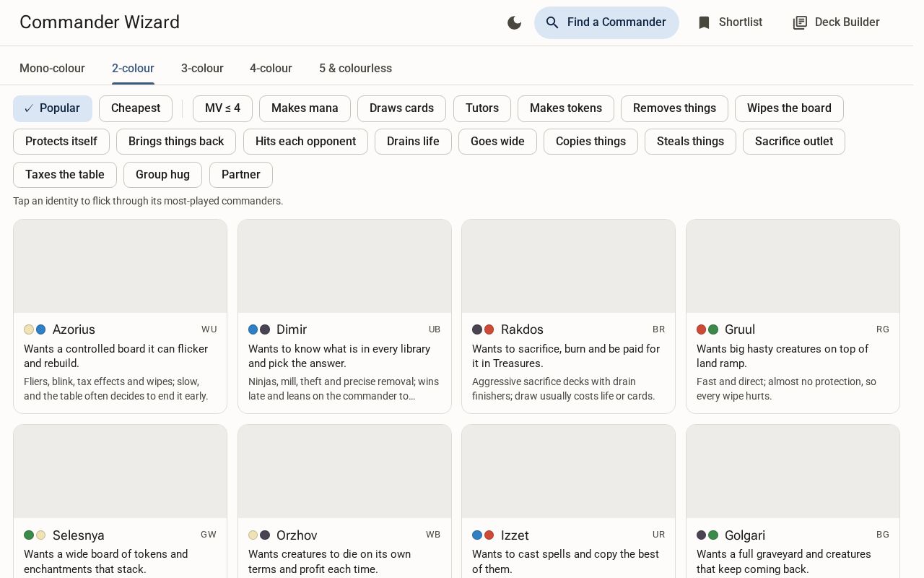Click the Commander Wizard app title

pyautogui.click(x=100, y=22)
